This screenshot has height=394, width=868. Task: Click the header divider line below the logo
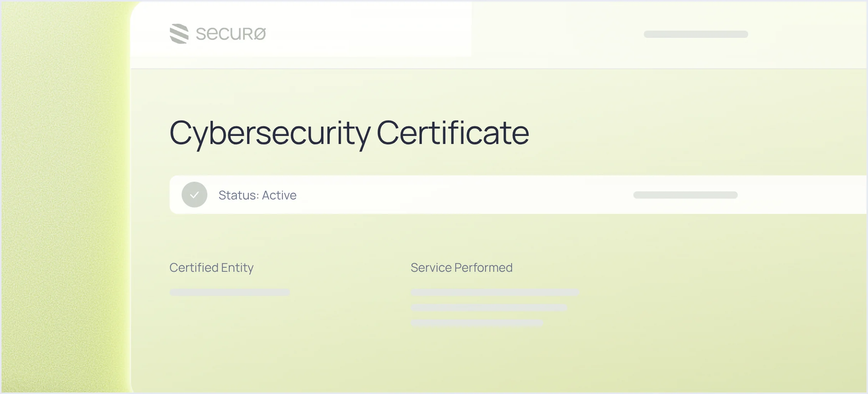pos(499,69)
